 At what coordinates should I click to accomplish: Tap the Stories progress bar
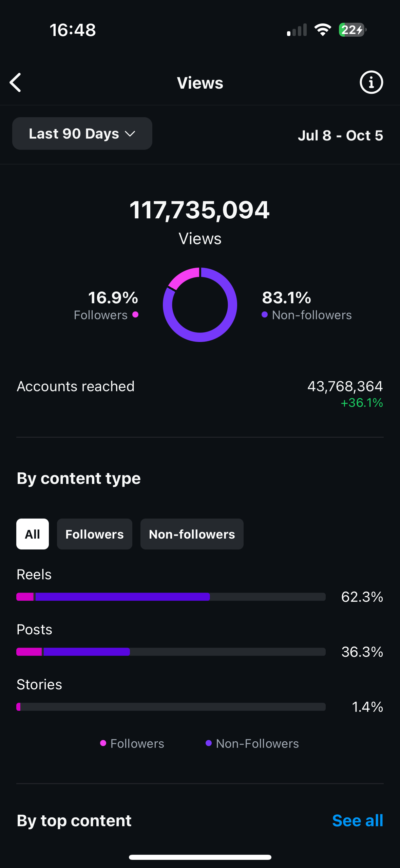coord(171,707)
